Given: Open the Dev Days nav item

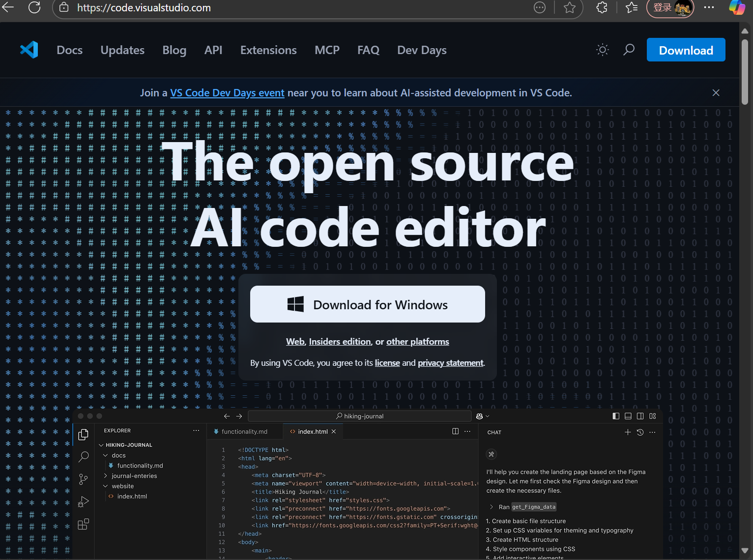Looking at the screenshot, I should click(x=422, y=50).
